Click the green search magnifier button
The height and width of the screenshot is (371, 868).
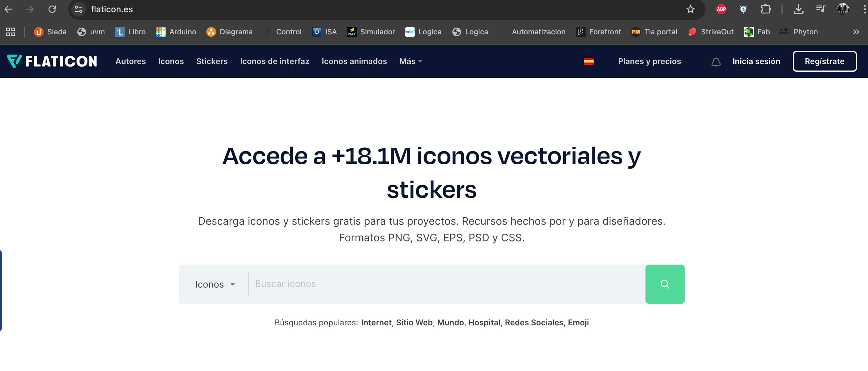tap(665, 284)
